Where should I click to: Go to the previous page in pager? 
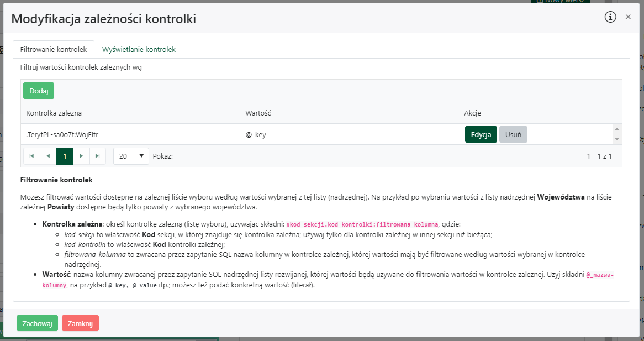[x=48, y=156]
